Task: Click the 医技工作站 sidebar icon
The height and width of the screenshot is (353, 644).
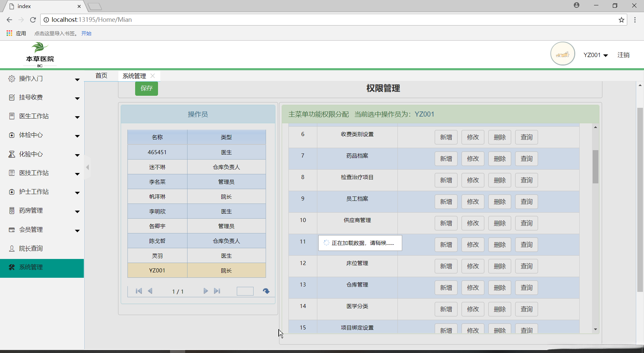Action: (12, 173)
